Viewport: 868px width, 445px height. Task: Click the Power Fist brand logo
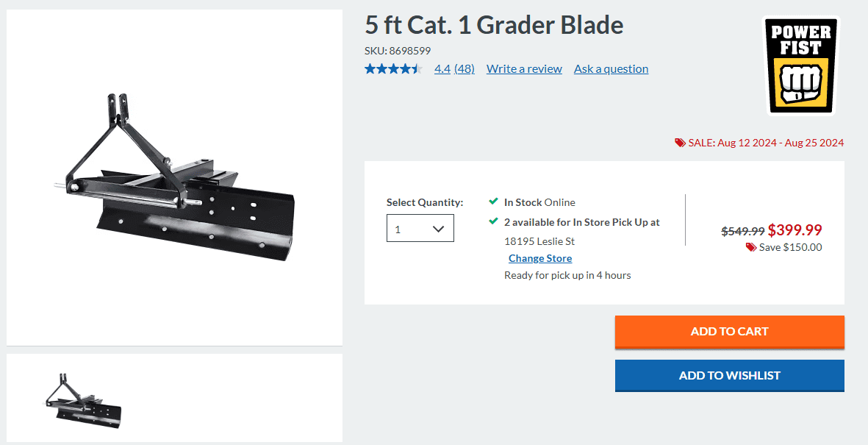click(x=801, y=65)
